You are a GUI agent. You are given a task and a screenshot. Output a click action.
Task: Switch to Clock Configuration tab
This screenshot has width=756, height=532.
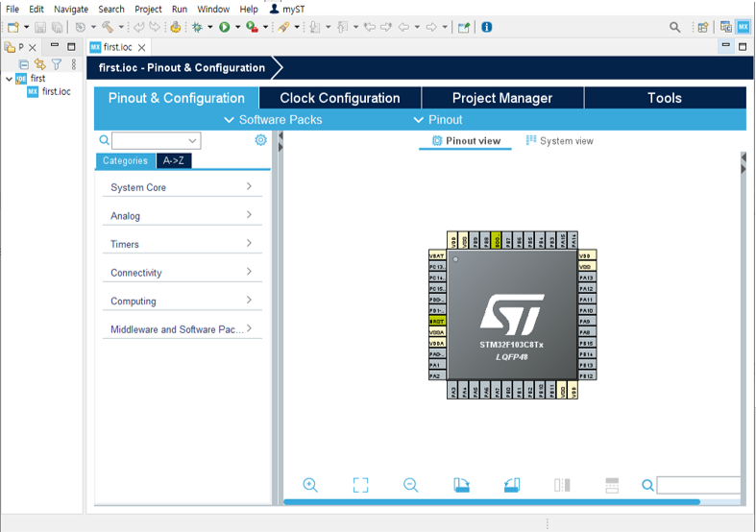[340, 98]
